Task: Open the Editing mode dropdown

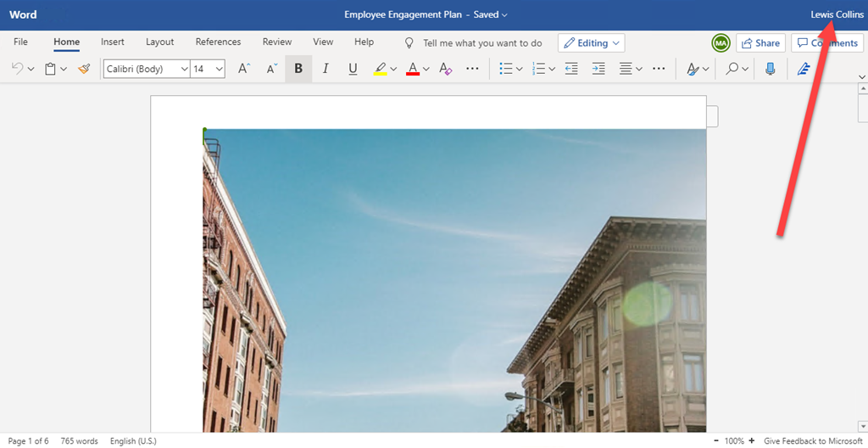Action: pos(591,42)
